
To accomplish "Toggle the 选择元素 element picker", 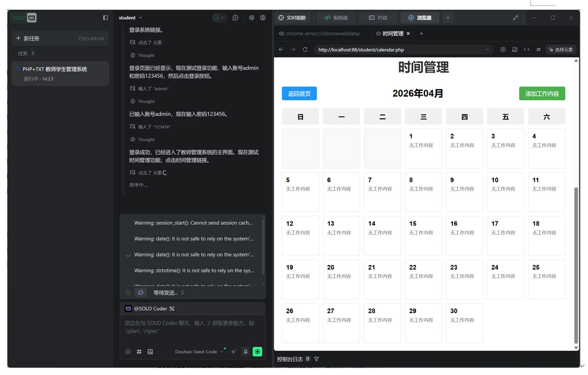I will click(x=561, y=49).
